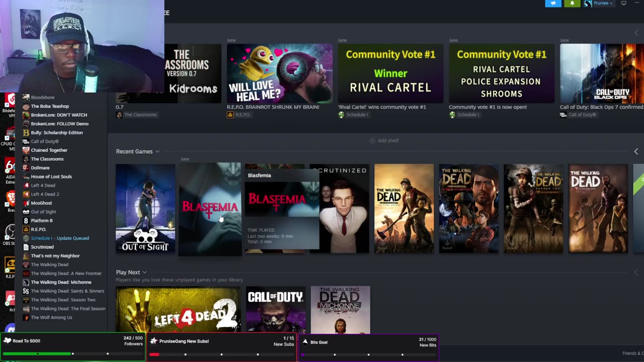Open 'Rival Cartel' wins community vote news
644x362 pixels.
pyautogui.click(x=390, y=73)
